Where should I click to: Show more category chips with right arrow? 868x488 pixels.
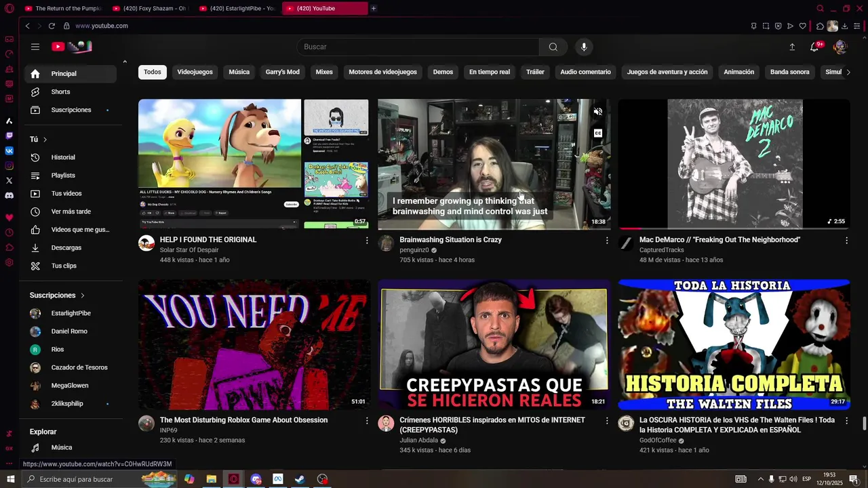point(848,72)
